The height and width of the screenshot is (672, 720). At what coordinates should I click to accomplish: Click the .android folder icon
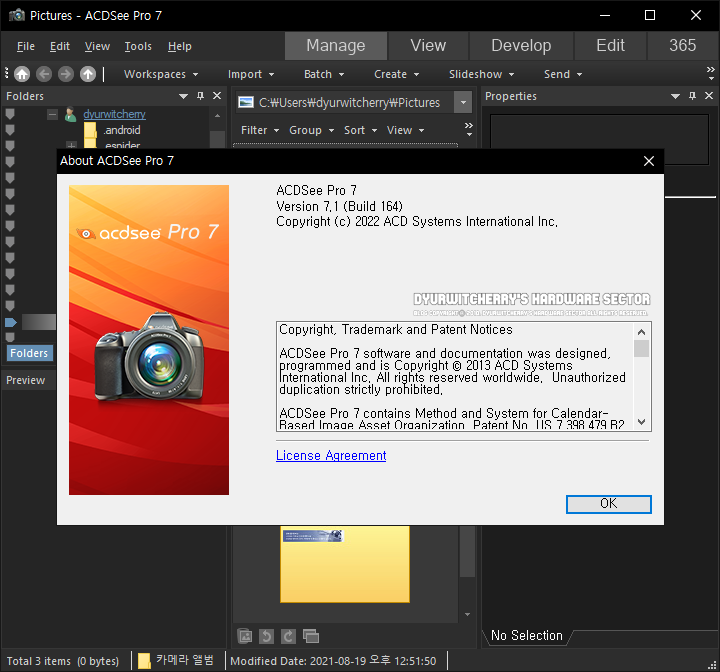90,130
